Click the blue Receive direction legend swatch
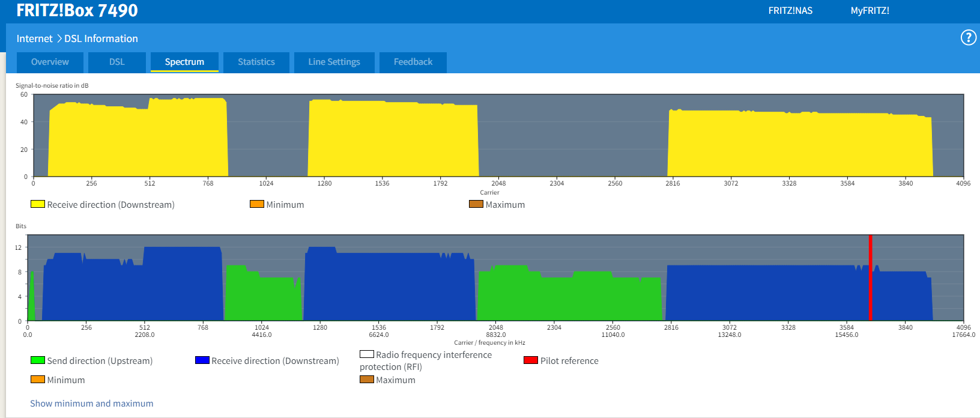The height and width of the screenshot is (418, 980). (202, 360)
